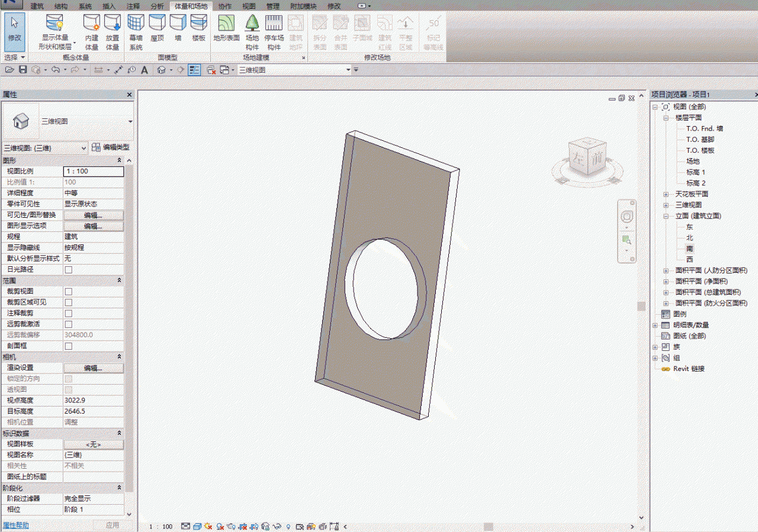The image size is (758, 532).
Task: Select the 幕墙系统 tool
Action: point(136,33)
